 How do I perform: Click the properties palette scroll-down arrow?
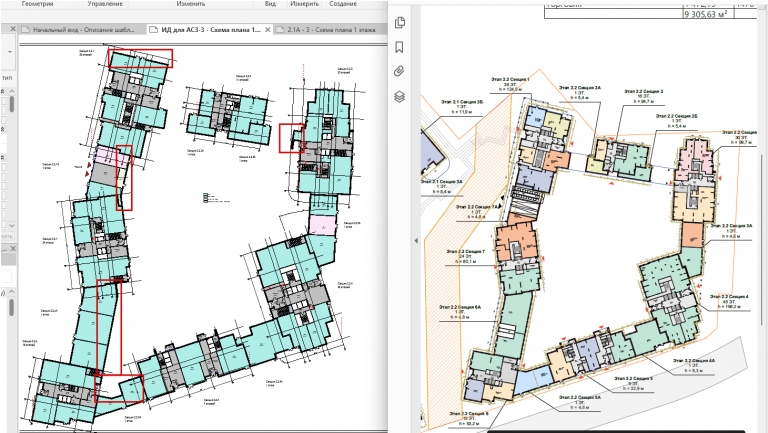tap(12, 225)
